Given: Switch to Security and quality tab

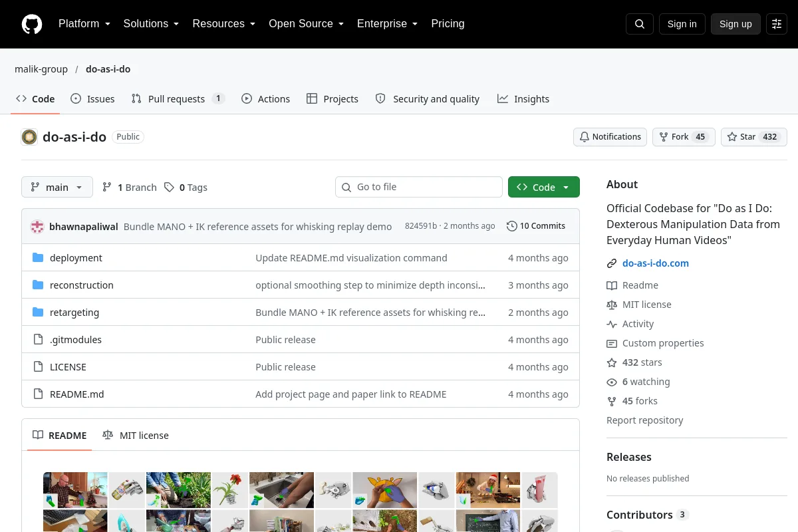Looking at the screenshot, I should (427, 99).
